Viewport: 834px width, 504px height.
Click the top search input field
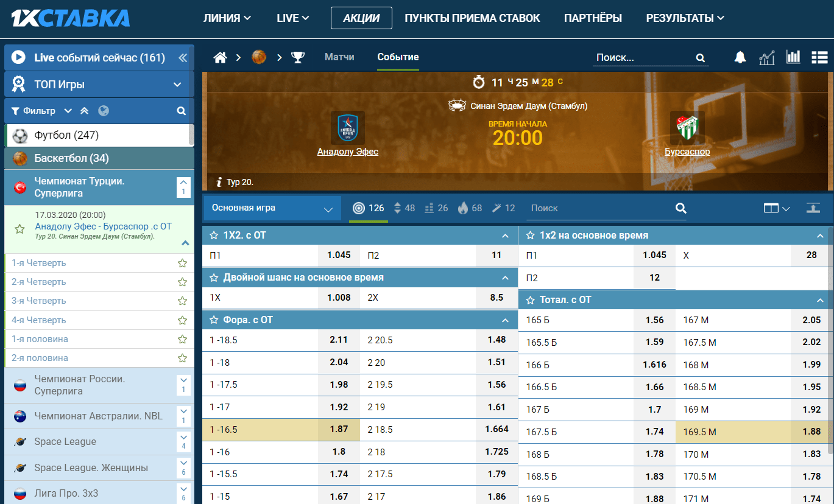(644, 58)
